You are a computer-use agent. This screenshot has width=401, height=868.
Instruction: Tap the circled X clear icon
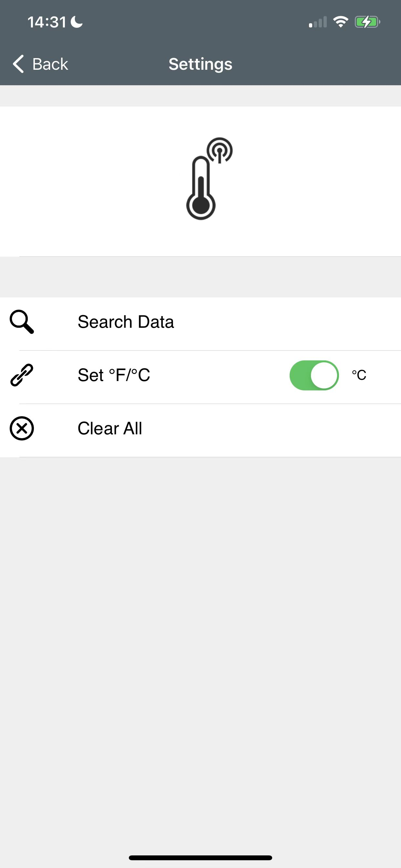22,428
